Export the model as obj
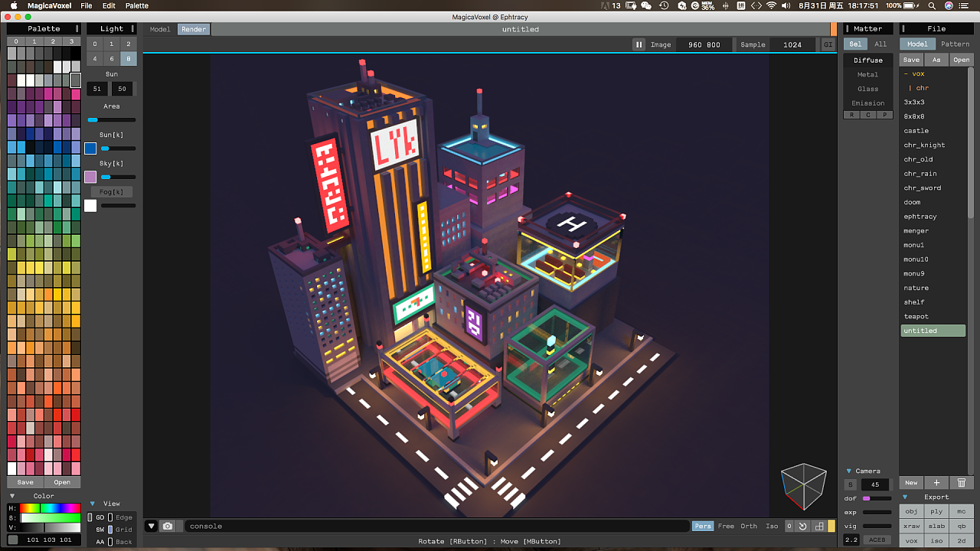980x551 pixels. [911, 511]
